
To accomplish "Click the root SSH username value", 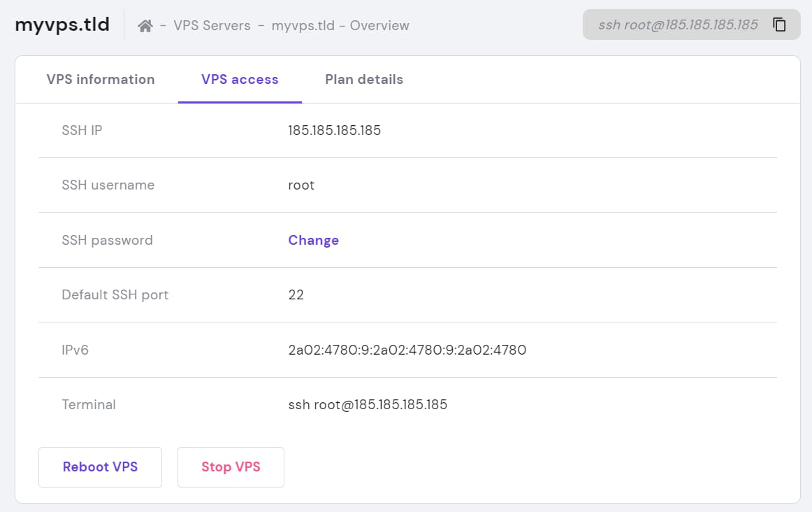I will (301, 185).
